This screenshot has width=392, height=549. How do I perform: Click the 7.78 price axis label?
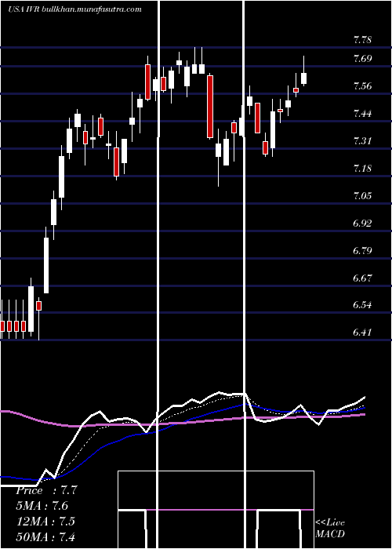point(362,39)
